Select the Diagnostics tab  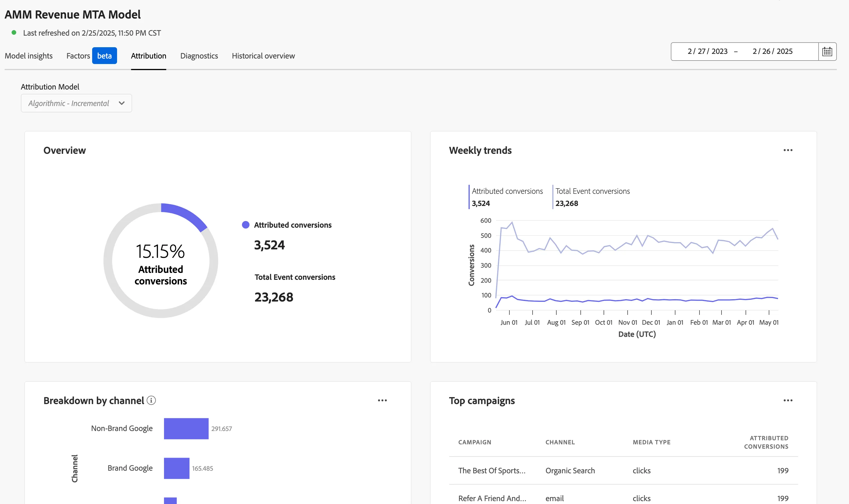click(x=199, y=56)
